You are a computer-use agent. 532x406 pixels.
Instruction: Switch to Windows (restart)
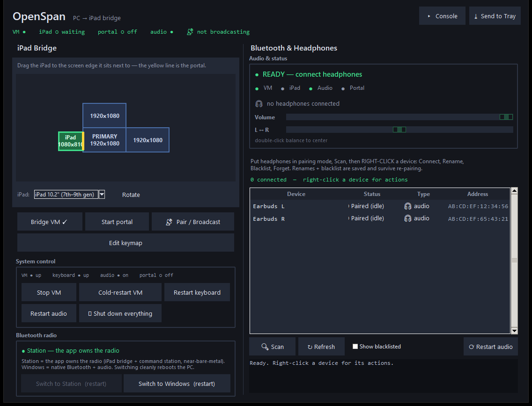coord(177,384)
